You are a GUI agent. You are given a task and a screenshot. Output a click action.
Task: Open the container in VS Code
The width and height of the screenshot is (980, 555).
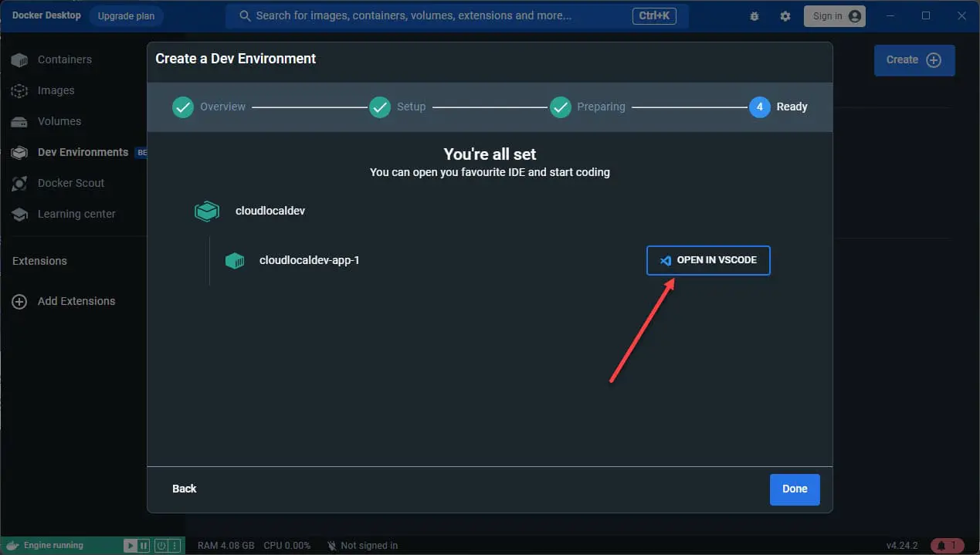click(x=708, y=260)
